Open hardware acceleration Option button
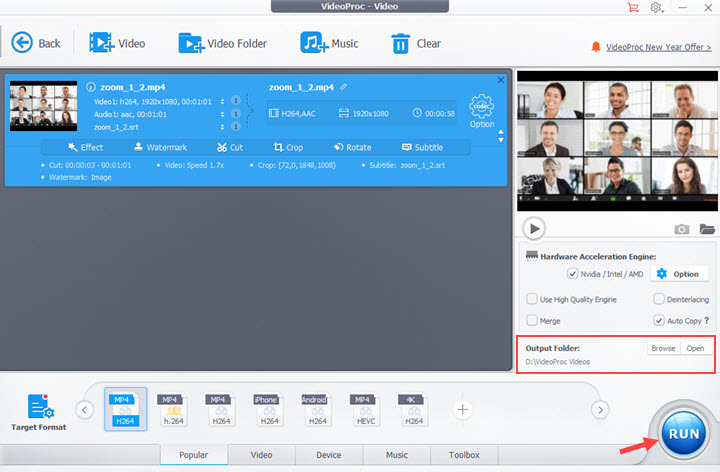 click(x=678, y=274)
